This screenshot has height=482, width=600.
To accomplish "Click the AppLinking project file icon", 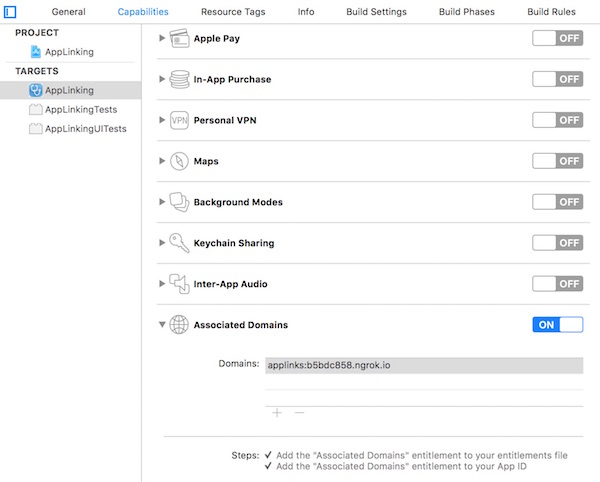I will pyautogui.click(x=36, y=52).
